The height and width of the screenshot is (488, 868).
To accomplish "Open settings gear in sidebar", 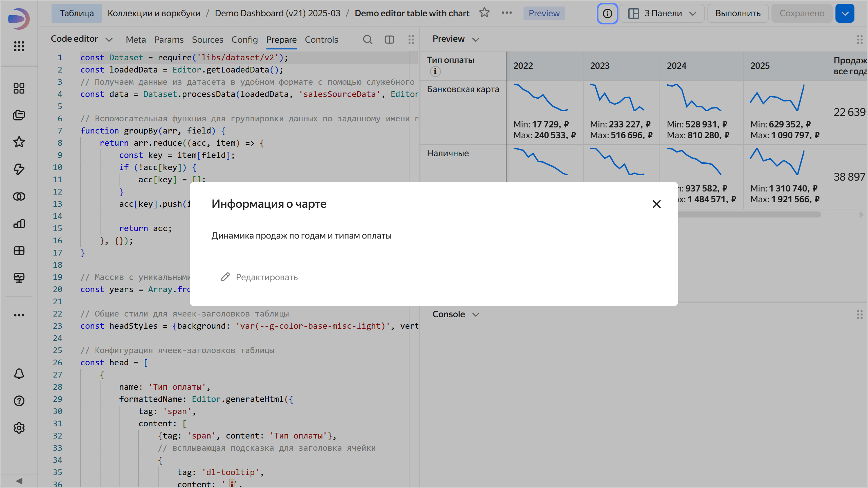I will coord(19,428).
